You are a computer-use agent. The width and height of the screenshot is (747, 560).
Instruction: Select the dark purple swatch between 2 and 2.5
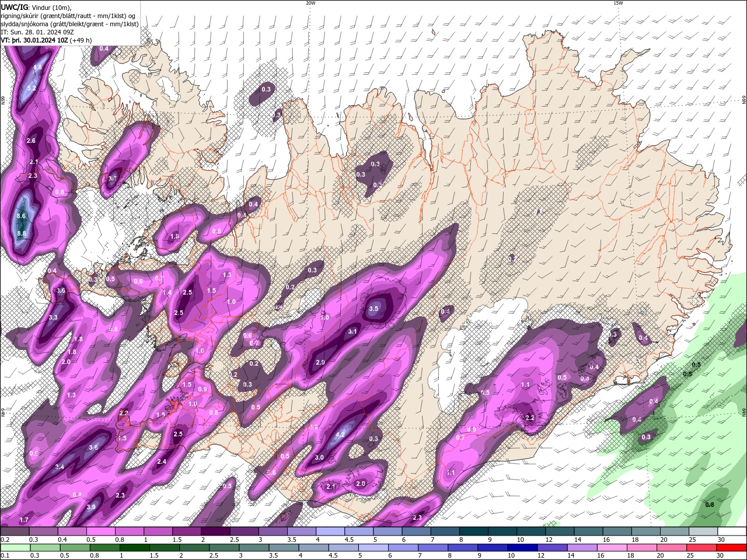pyautogui.click(x=215, y=531)
